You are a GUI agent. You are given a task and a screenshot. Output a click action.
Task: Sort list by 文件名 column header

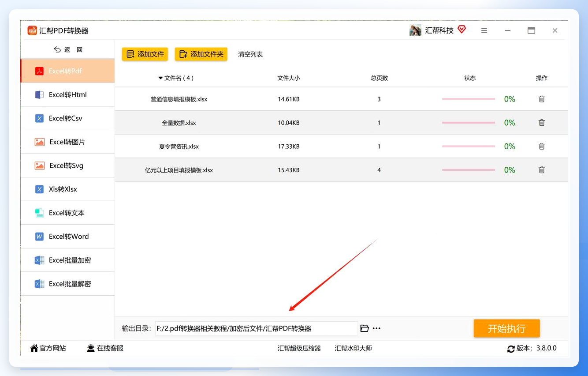point(176,78)
